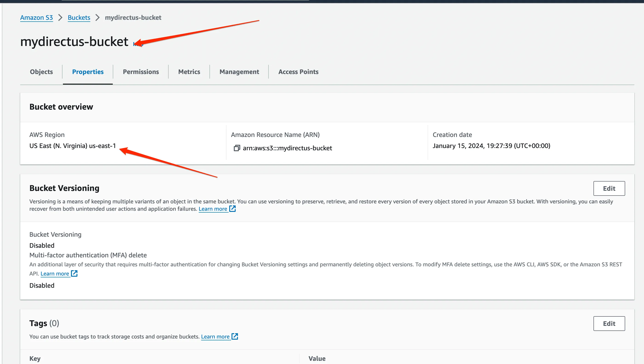Click Learn more about bucket versioning
644x364 pixels.
point(213,208)
